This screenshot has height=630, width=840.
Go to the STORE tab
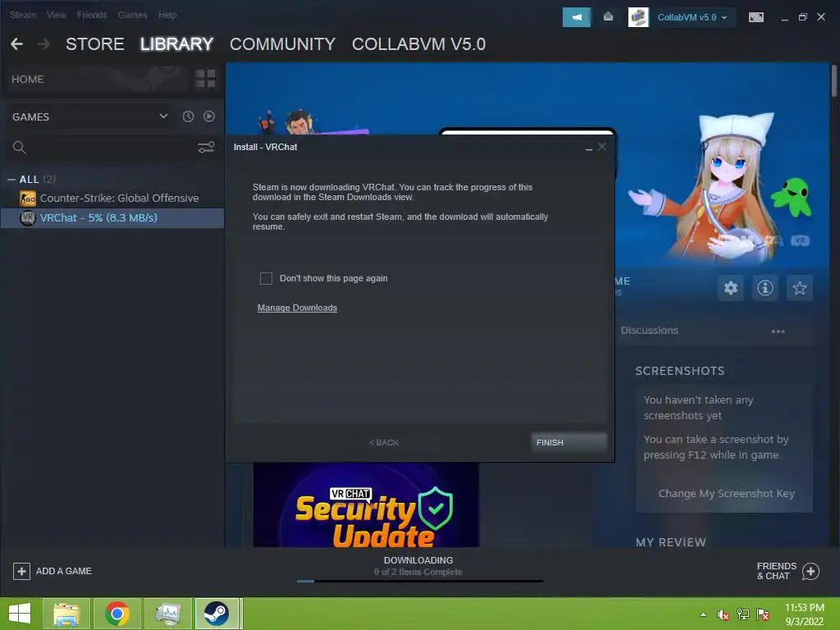(95, 44)
